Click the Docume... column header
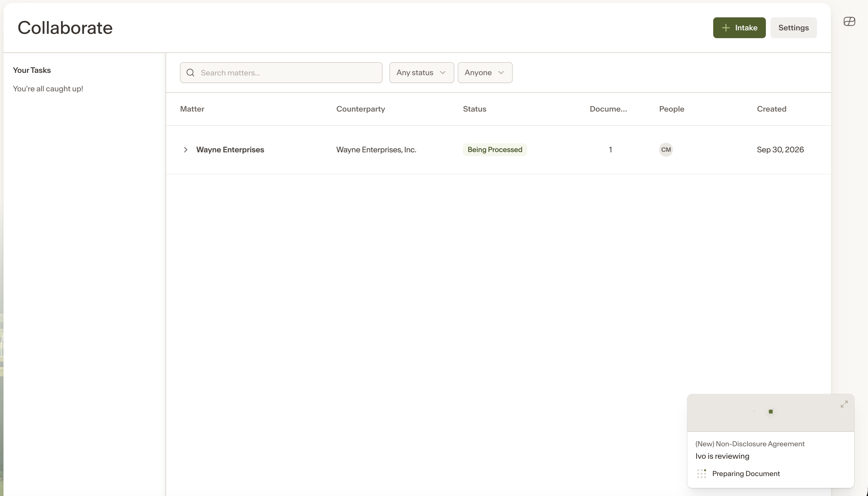Viewport: 868px width, 496px height. 608,109
